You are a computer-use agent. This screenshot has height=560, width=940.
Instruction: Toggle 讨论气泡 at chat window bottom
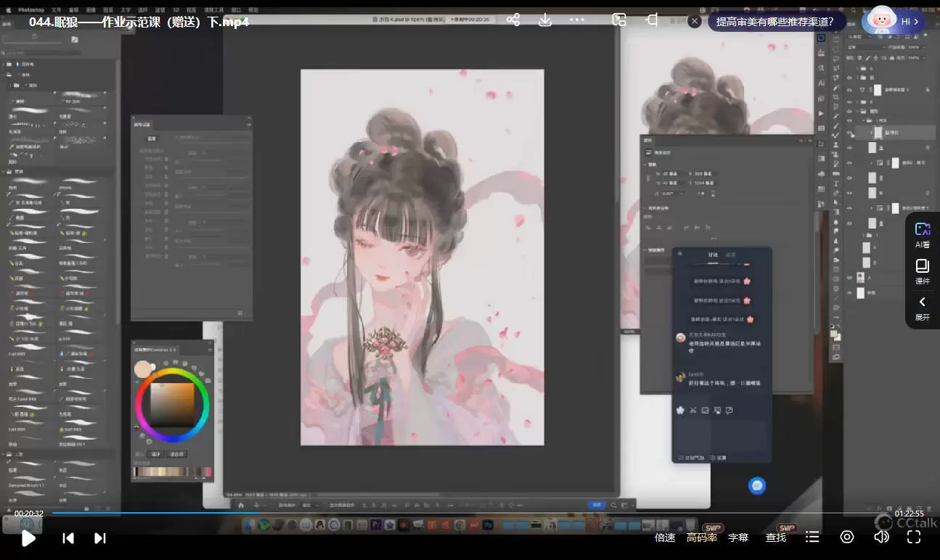click(x=690, y=458)
